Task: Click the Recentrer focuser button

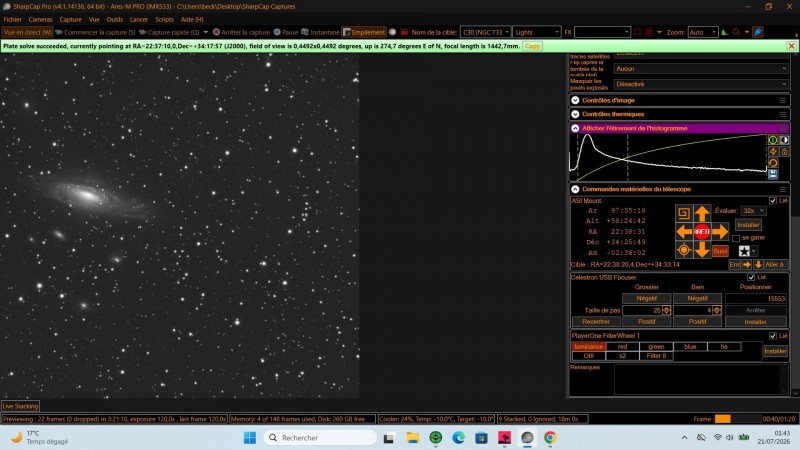Action: click(595, 322)
